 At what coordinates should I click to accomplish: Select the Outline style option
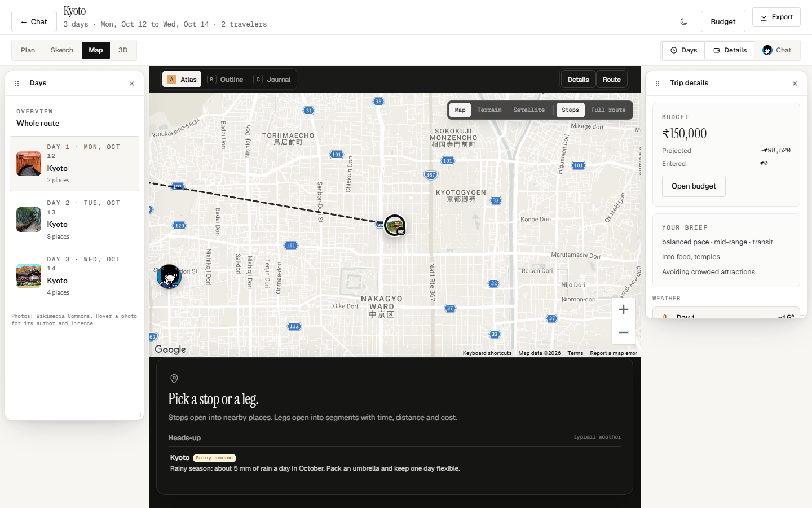[226, 80]
